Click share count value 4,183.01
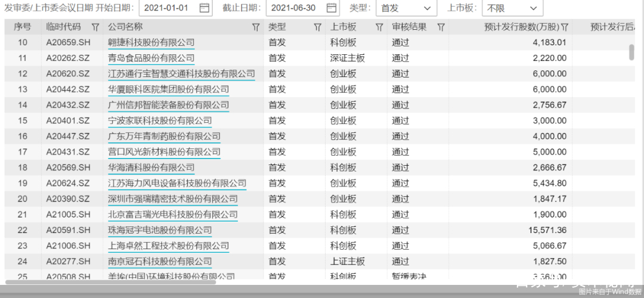Screen dimensions: 644x298 (x=550, y=42)
